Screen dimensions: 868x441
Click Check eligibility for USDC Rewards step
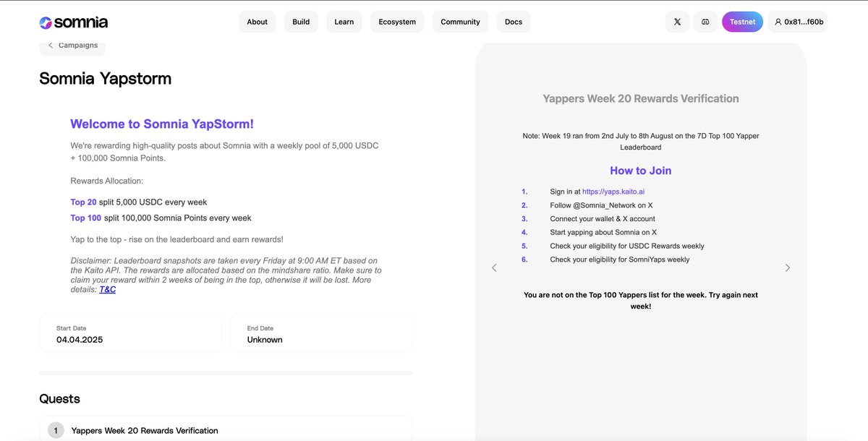(x=627, y=246)
